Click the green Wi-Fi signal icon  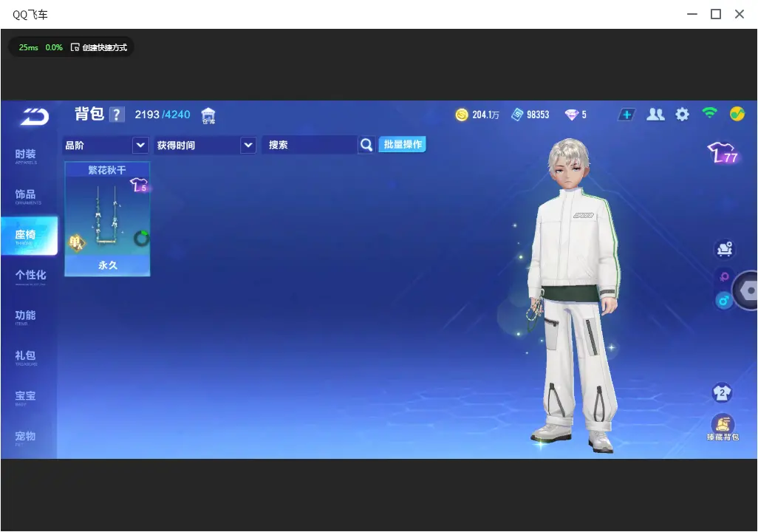pyautogui.click(x=709, y=113)
